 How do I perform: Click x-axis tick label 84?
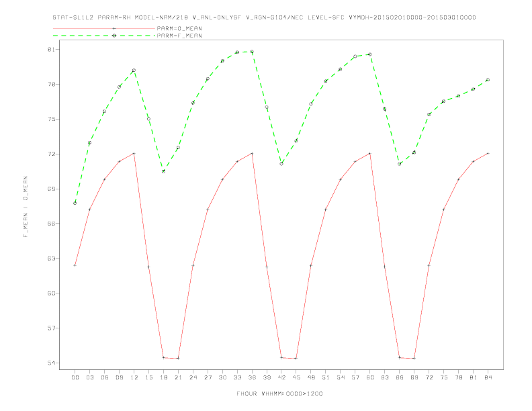click(x=488, y=377)
